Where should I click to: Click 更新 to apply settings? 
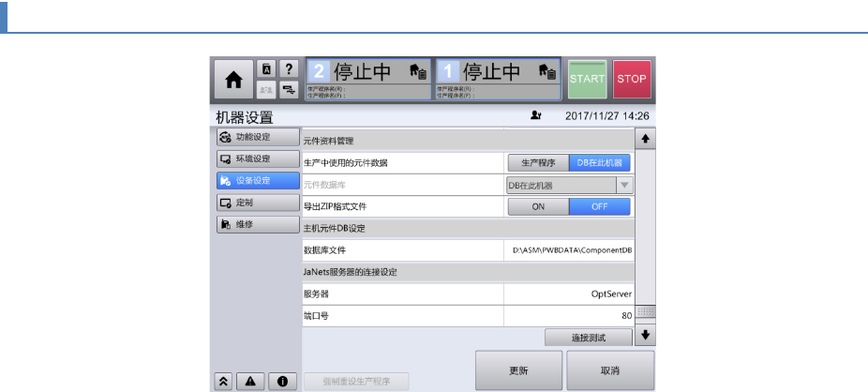click(x=518, y=370)
